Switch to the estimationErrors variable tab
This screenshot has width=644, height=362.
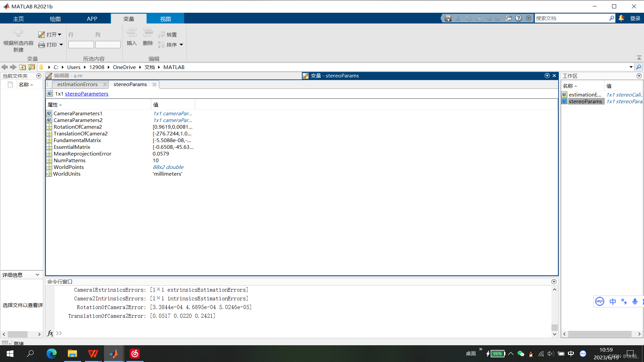pyautogui.click(x=77, y=84)
